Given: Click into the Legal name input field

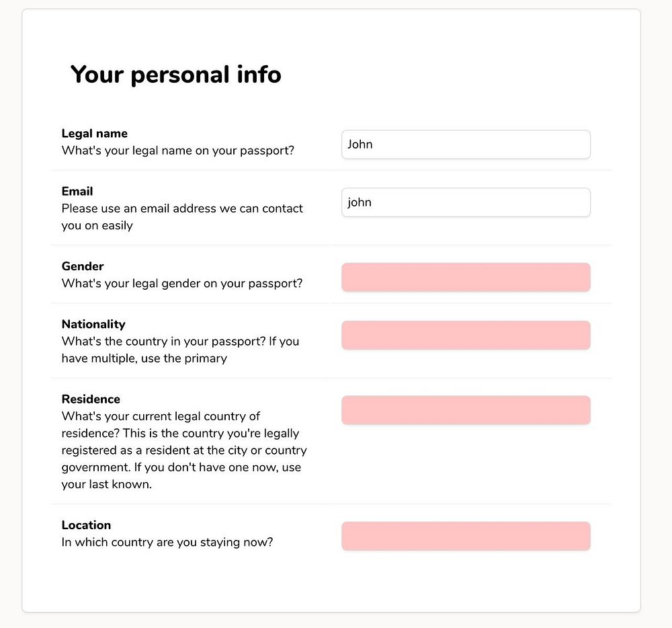Looking at the screenshot, I should pyautogui.click(x=466, y=145).
